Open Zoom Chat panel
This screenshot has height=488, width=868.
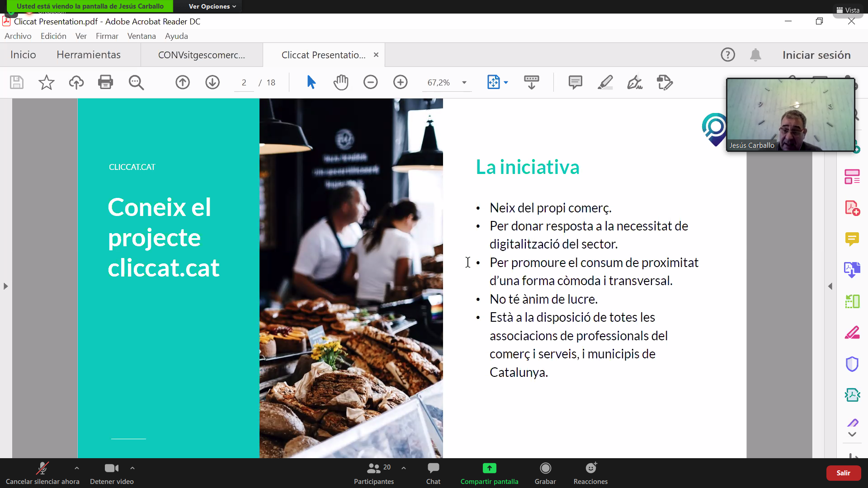tap(433, 473)
